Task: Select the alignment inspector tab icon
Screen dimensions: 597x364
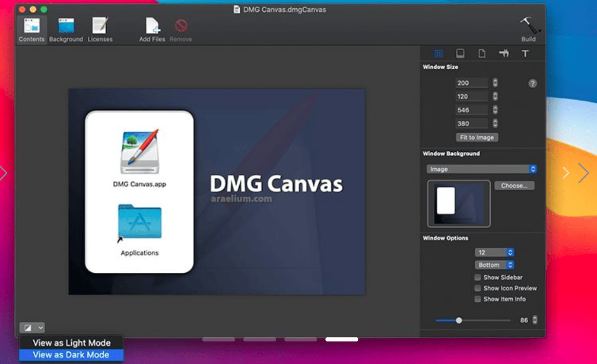Action: pos(504,54)
